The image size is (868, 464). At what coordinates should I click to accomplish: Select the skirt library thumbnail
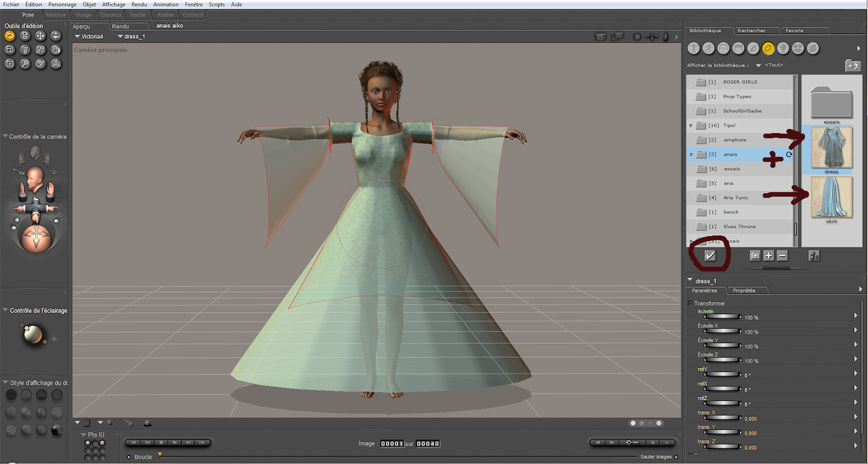point(832,197)
